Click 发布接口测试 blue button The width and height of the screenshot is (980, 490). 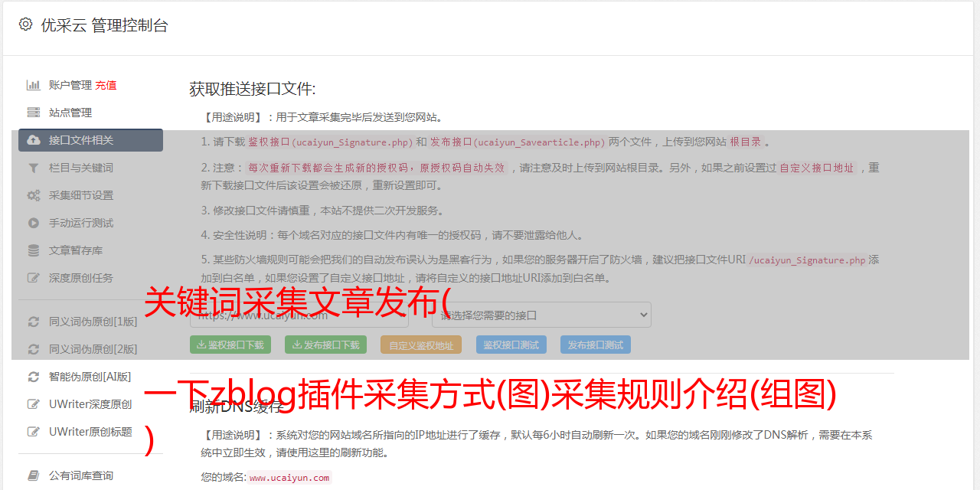596,345
